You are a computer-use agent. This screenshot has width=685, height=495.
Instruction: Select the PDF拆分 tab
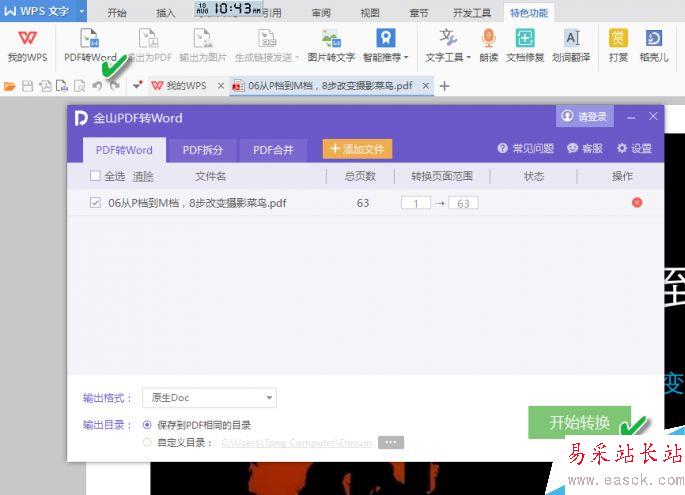[x=203, y=150]
